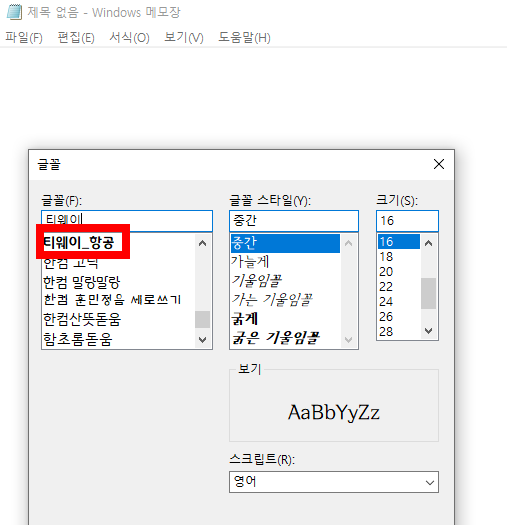Select 가는 기울임꼴 font style

(x=272, y=300)
